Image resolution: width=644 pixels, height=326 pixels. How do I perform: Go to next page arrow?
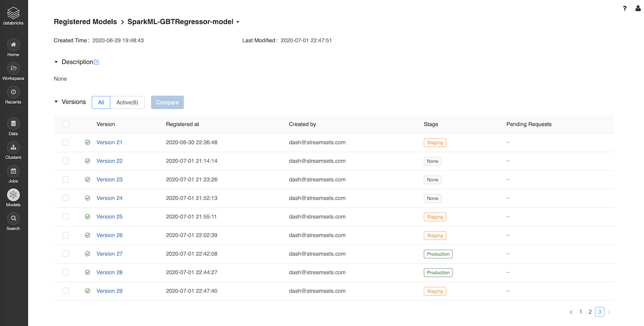coord(609,312)
